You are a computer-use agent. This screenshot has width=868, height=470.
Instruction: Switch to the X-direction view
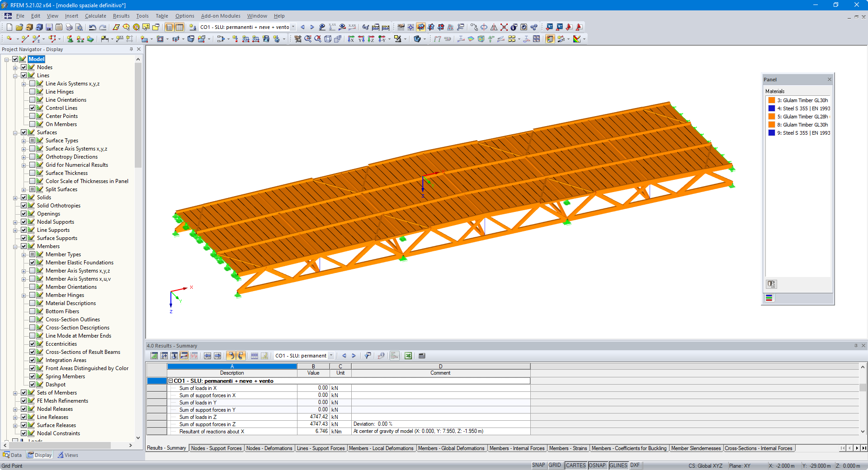coord(351,39)
